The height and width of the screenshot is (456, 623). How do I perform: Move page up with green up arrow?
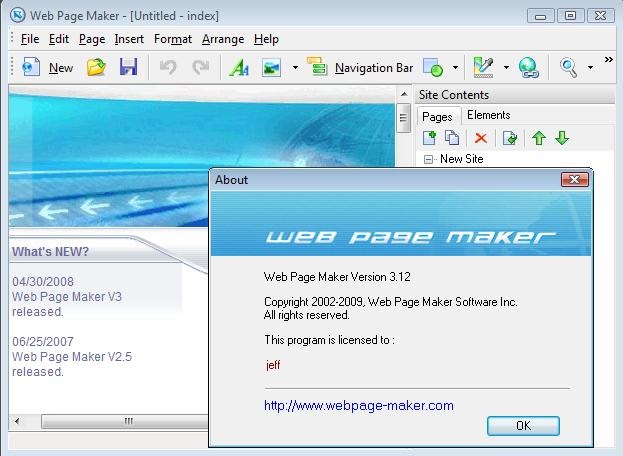click(x=539, y=138)
